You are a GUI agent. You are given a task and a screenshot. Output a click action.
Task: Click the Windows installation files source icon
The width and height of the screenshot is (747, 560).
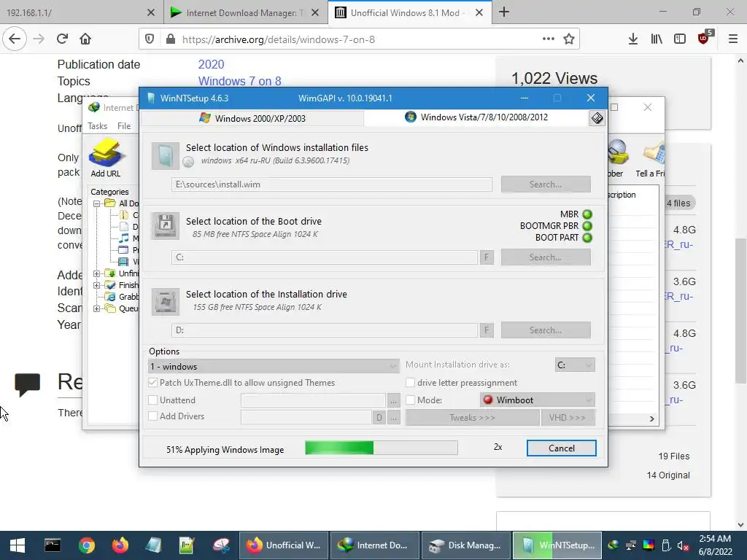click(x=166, y=156)
